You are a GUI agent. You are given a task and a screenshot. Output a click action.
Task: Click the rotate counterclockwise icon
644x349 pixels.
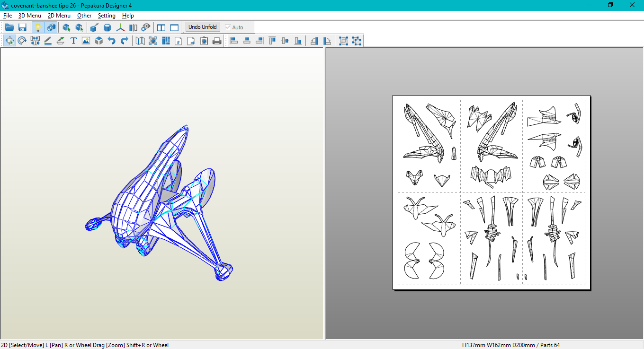pyautogui.click(x=314, y=41)
